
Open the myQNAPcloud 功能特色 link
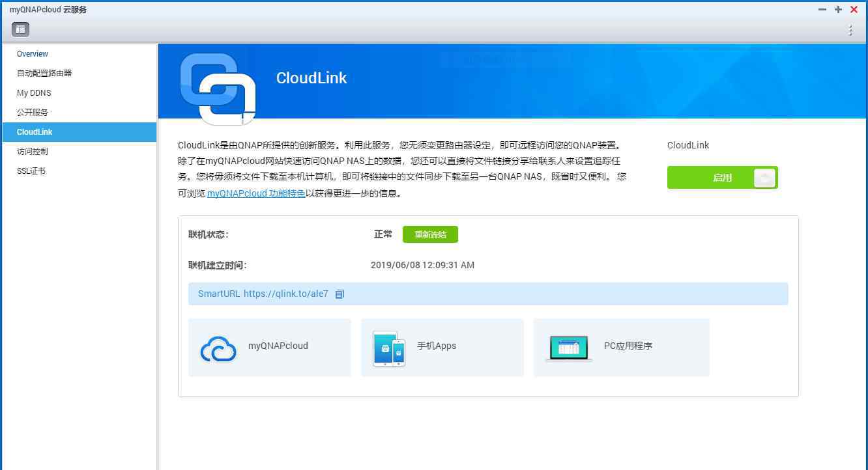tap(256, 193)
